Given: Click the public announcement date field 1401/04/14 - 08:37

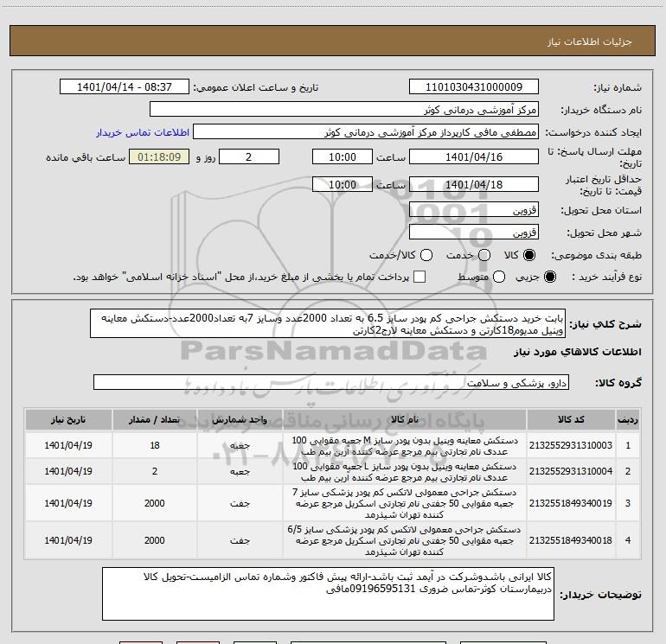Looking at the screenshot, I should click(125, 86).
